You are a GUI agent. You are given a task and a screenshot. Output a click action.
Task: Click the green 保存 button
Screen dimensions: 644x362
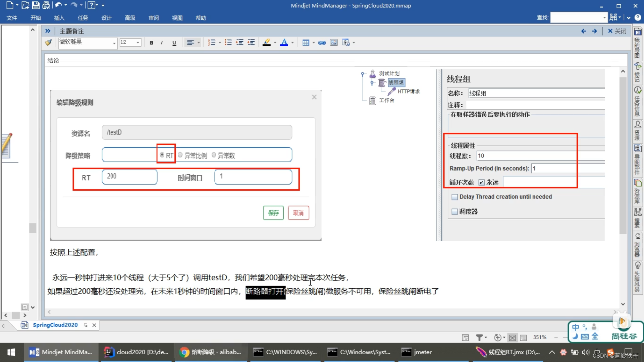click(x=273, y=213)
